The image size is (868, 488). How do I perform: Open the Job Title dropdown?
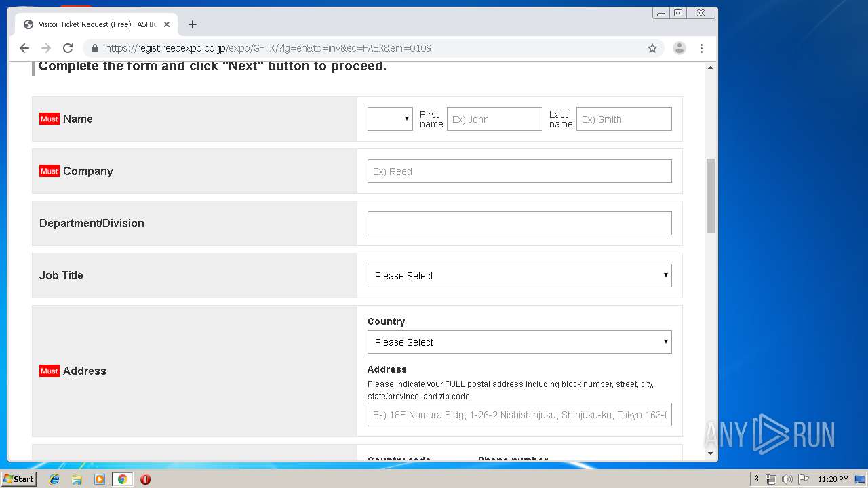pyautogui.click(x=519, y=275)
